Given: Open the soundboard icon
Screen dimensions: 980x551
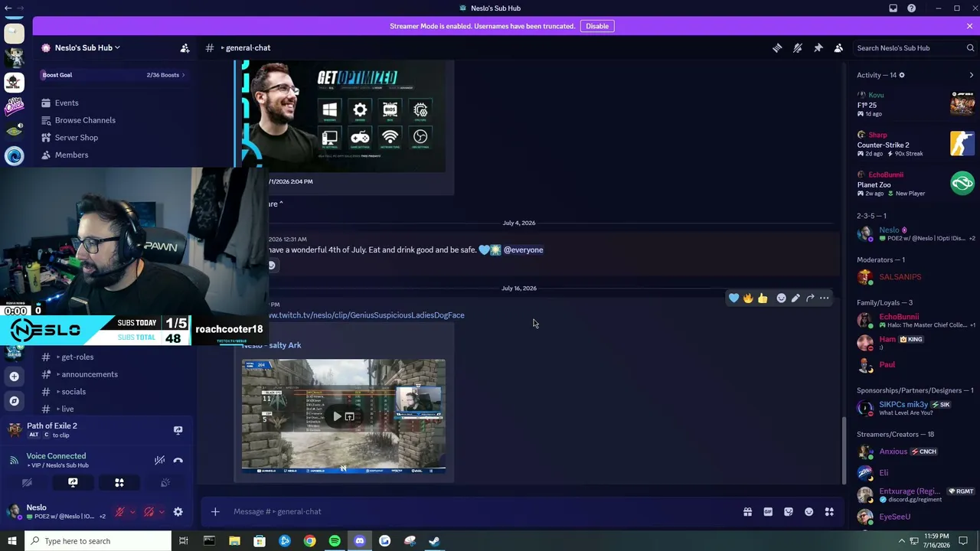Looking at the screenshot, I should pyautogui.click(x=165, y=483).
